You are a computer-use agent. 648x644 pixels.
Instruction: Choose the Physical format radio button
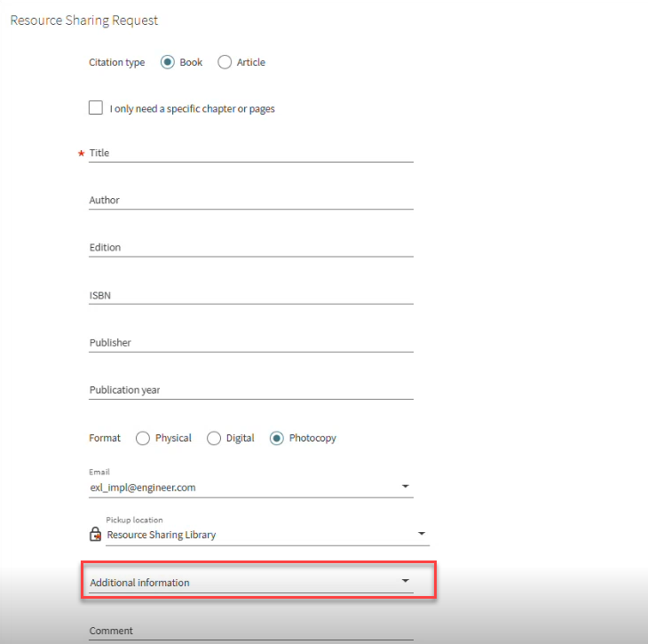[143, 438]
